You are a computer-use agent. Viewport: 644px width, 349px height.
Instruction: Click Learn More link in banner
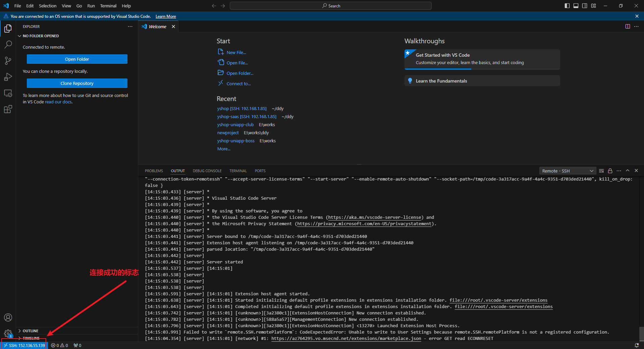[166, 16]
